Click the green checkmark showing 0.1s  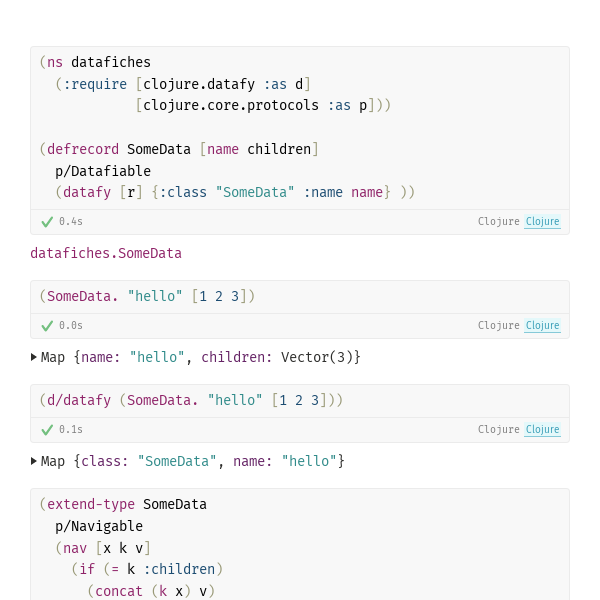click(47, 430)
